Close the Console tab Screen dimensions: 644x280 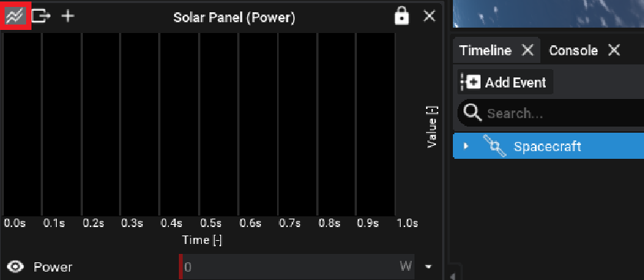coord(613,51)
